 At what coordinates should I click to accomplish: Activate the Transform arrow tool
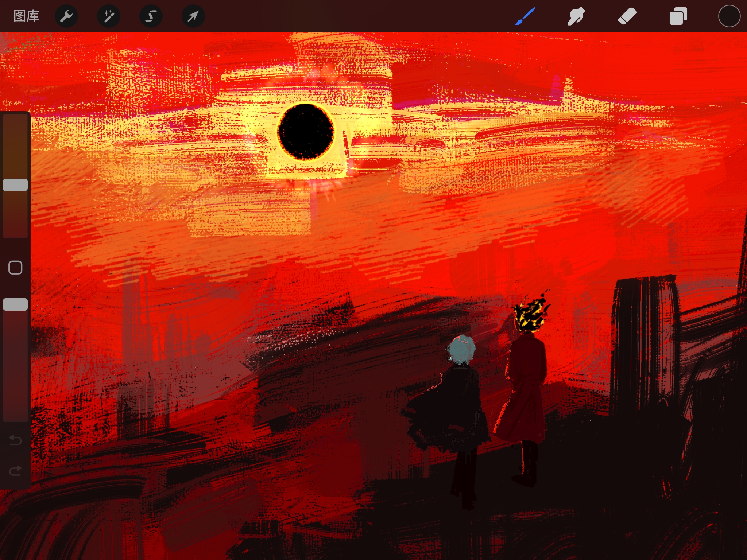pyautogui.click(x=193, y=16)
